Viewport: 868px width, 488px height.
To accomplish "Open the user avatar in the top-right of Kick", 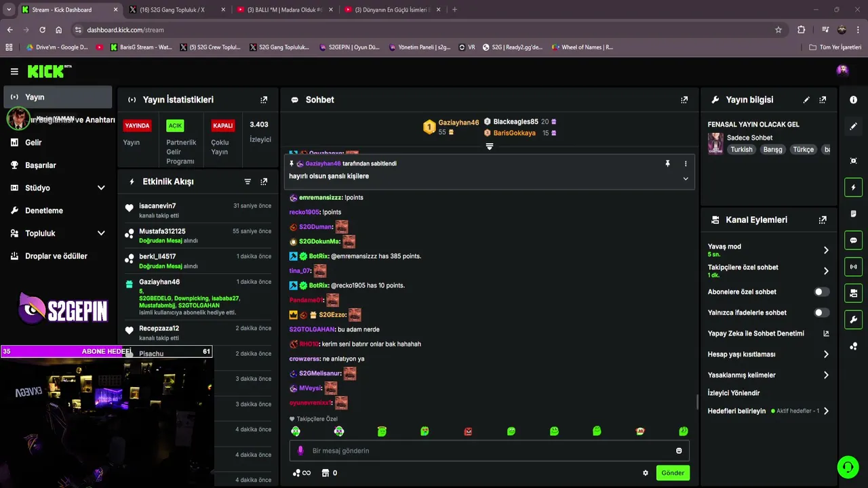I will [x=842, y=70].
